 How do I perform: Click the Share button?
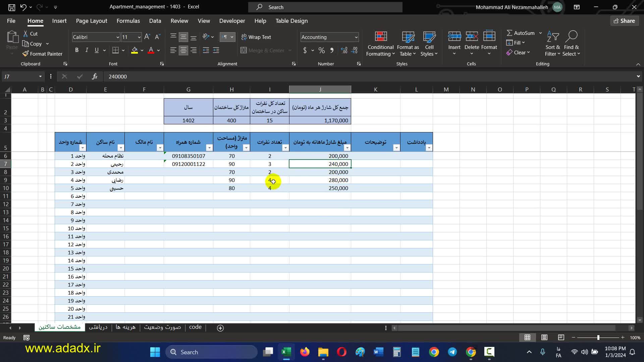pyautogui.click(x=624, y=21)
